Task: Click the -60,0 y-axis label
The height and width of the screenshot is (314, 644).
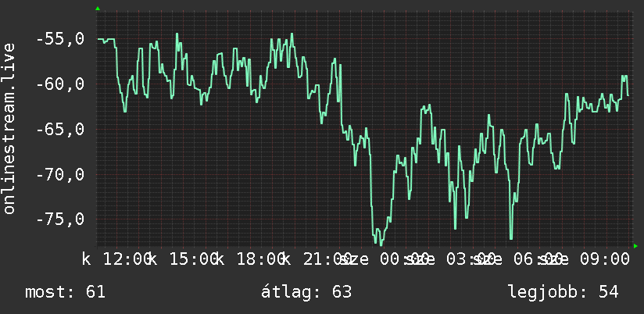Action: pos(60,84)
